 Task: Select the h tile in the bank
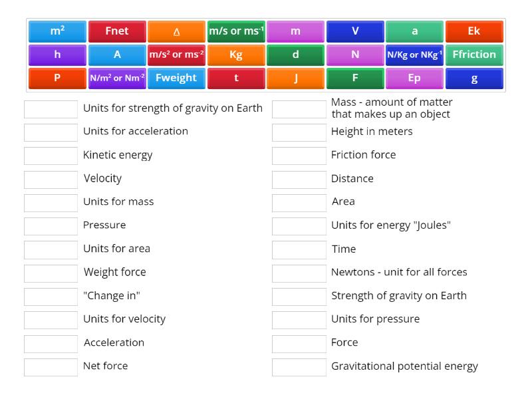coord(57,55)
